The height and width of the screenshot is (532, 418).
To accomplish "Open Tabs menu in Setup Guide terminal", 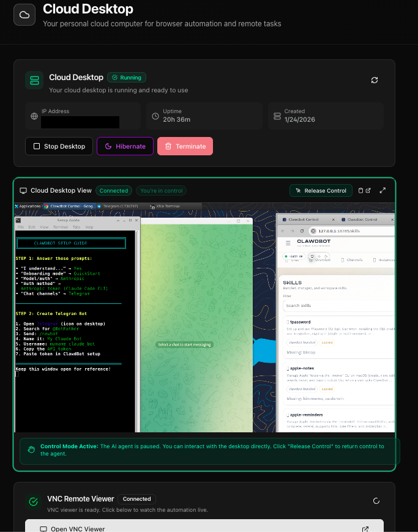I will (x=77, y=227).
